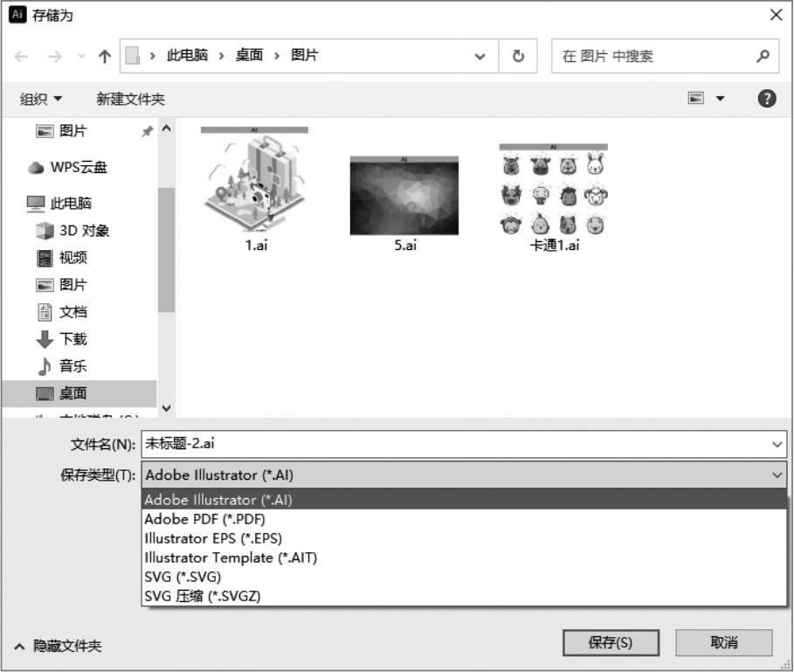Change view with the view icon
This screenshot has width=794, height=672.
[696, 98]
